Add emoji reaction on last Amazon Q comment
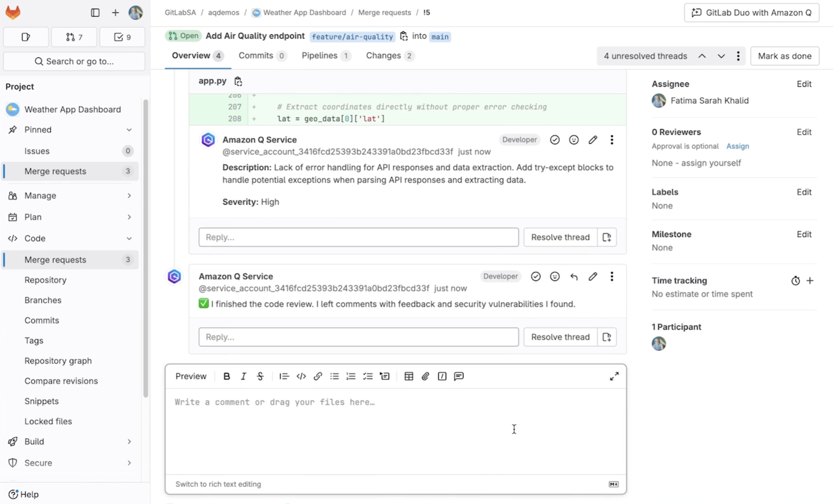833x504 pixels. click(555, 276)
